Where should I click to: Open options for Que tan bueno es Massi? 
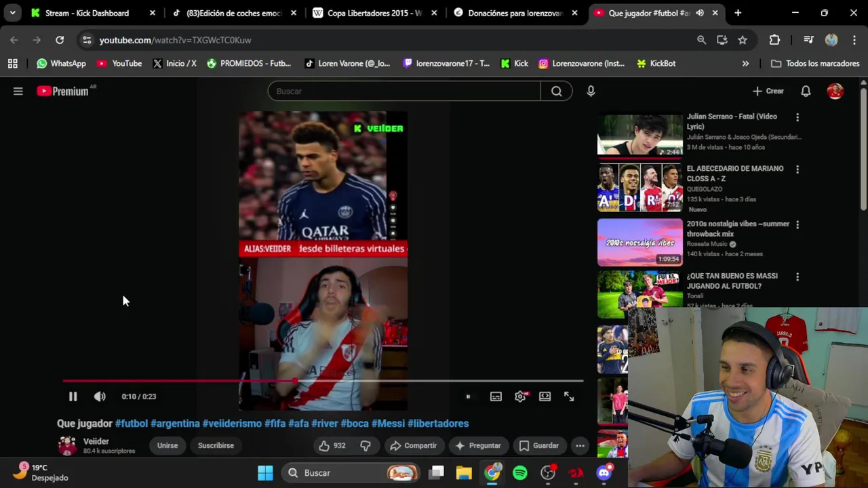pyautogui.click(x=797, y=277)
